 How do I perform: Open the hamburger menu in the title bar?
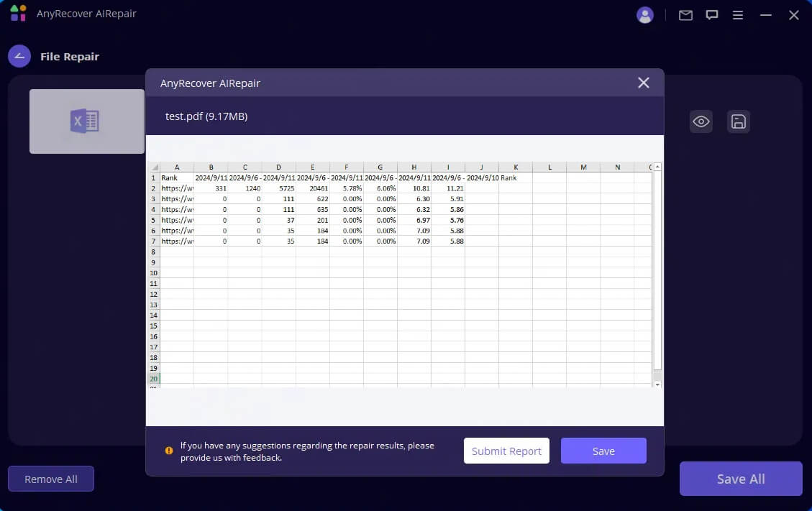[738, 14]
